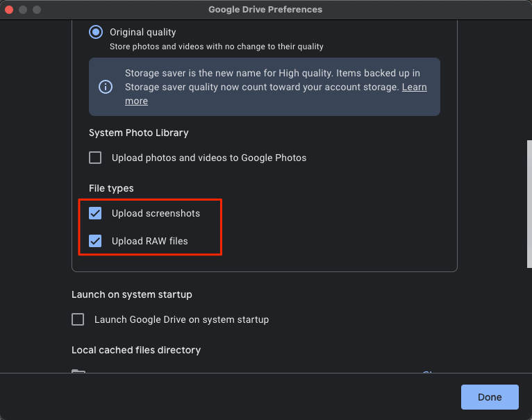
Task: Click the File types heading
Action: point(111,188)
